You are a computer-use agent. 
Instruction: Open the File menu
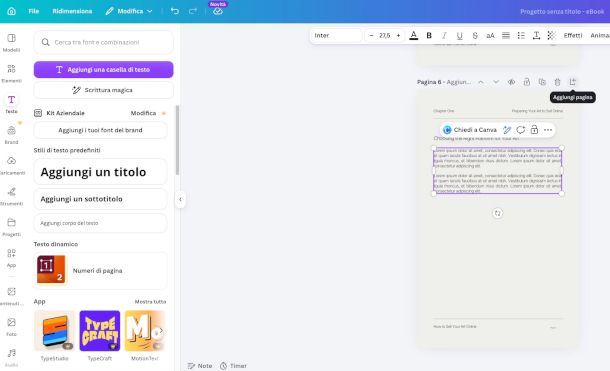point(33,11)
